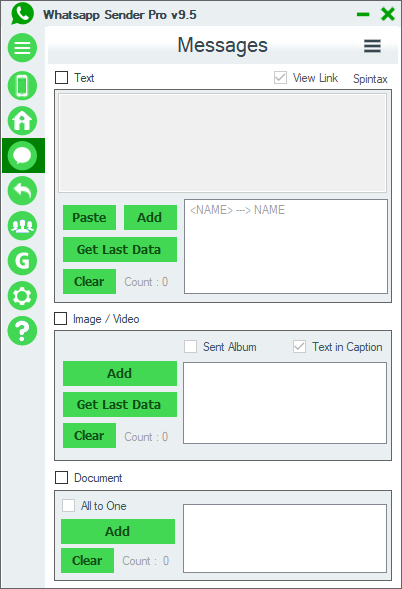The width and height of the screenshot is (402, 589).
Task: Open the reply arrow sidebar icon
Action: [22, 191]
